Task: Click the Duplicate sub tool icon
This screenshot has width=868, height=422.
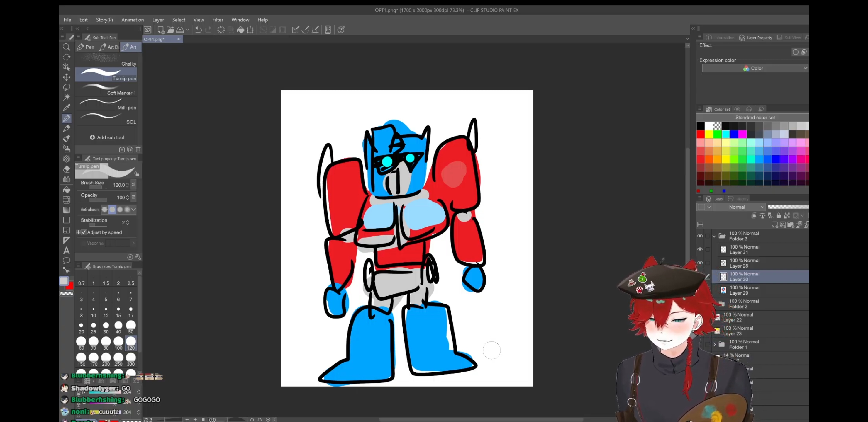Action: click(130, 149)
